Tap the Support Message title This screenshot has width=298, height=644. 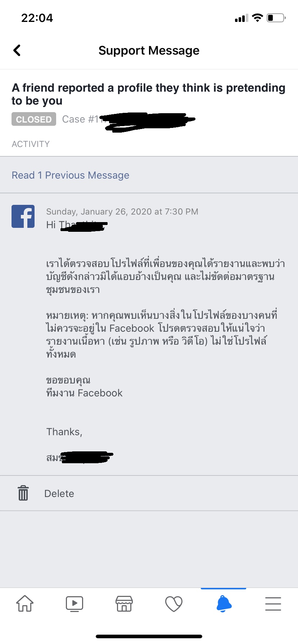point(149,50)
